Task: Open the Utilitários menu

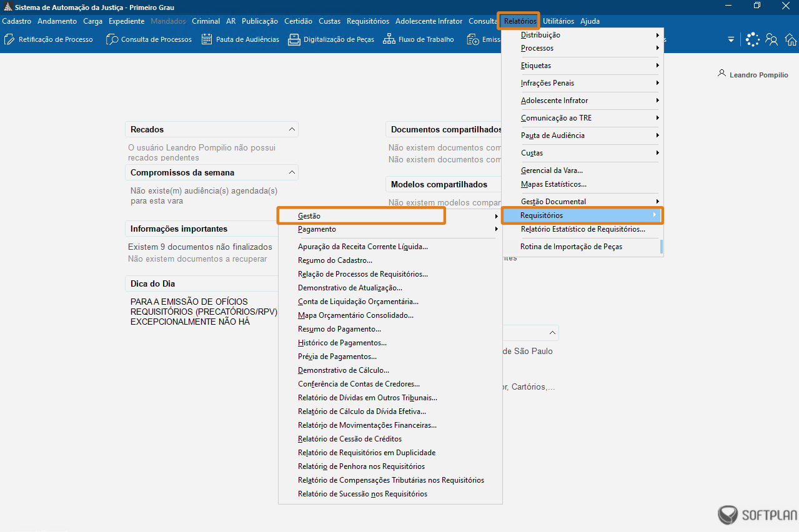Action: [x=558, y=21]
